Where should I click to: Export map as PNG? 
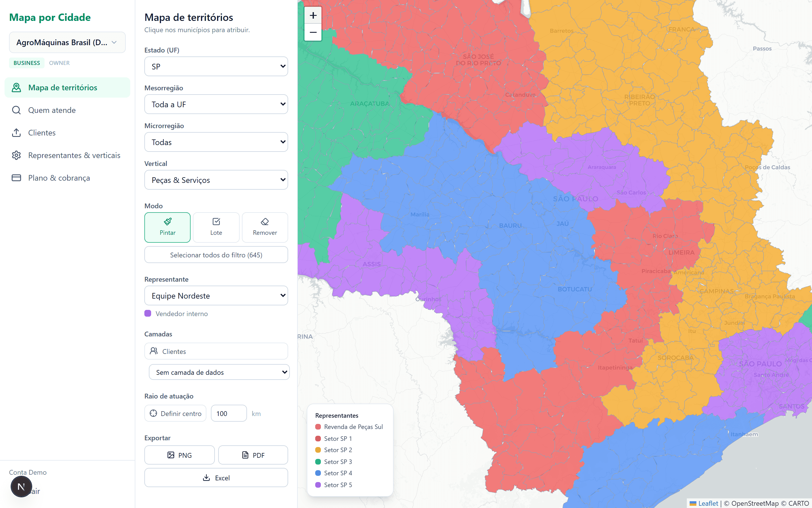(x=180, y=455)
